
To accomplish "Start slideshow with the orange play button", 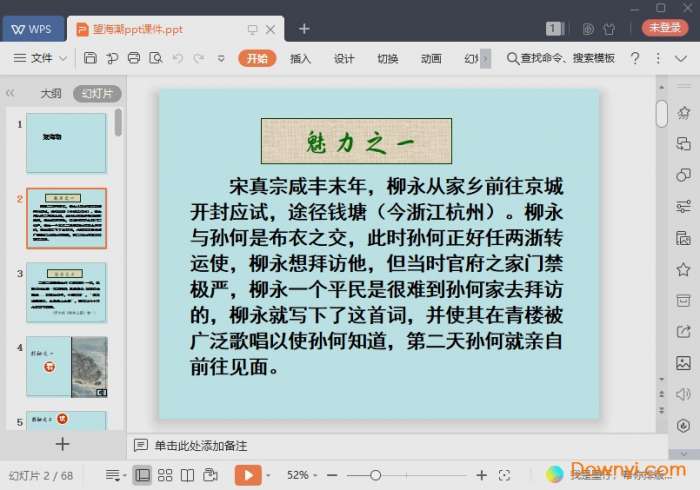I will pyautogui.click(x=247, y=475).
